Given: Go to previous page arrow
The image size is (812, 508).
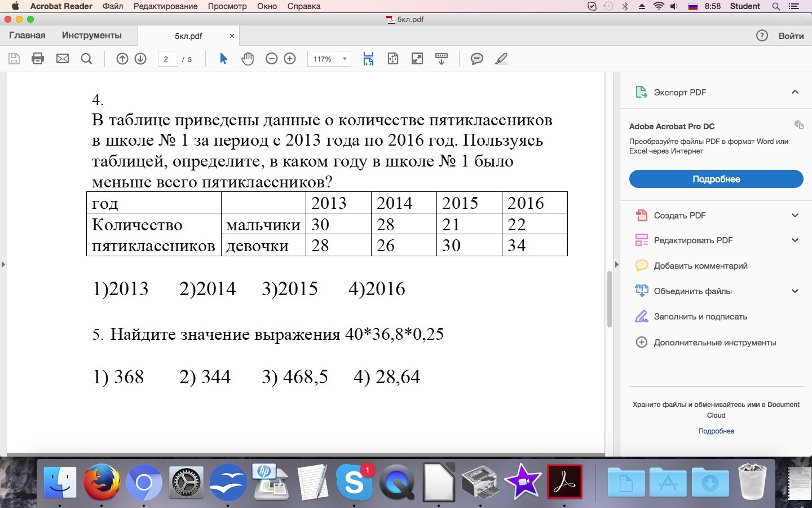Looking at the screenshot, I should 122,59.
